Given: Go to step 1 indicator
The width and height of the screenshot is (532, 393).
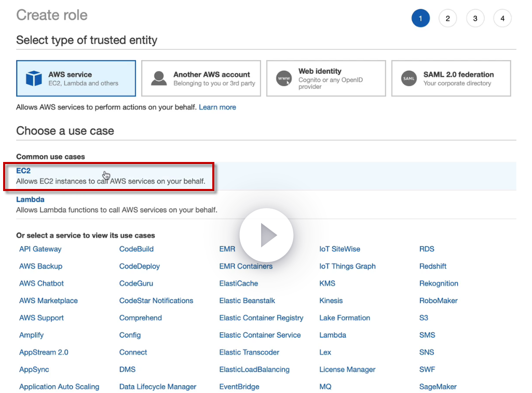Looking at the screenshot, I should coord(420,18).
